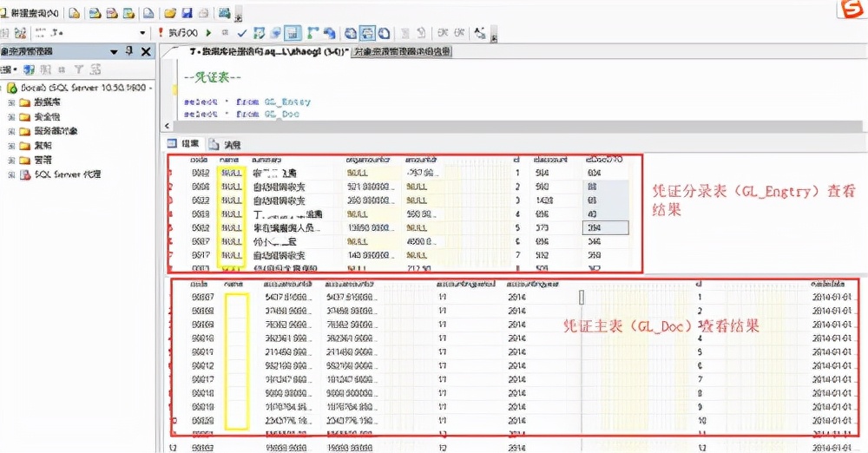The width and height of the screenshot is (868, 453).
Task: Execute the query with the 执行 button
Action: tap(178, 33)
